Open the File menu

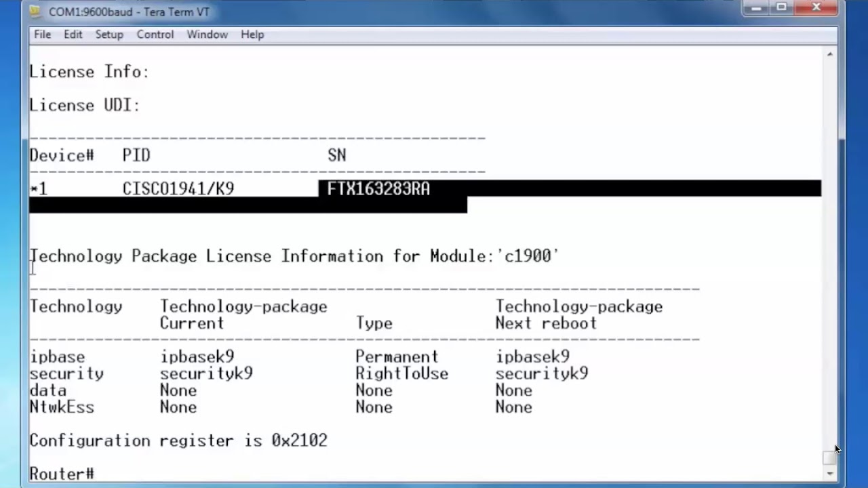(x=42, y=35)
